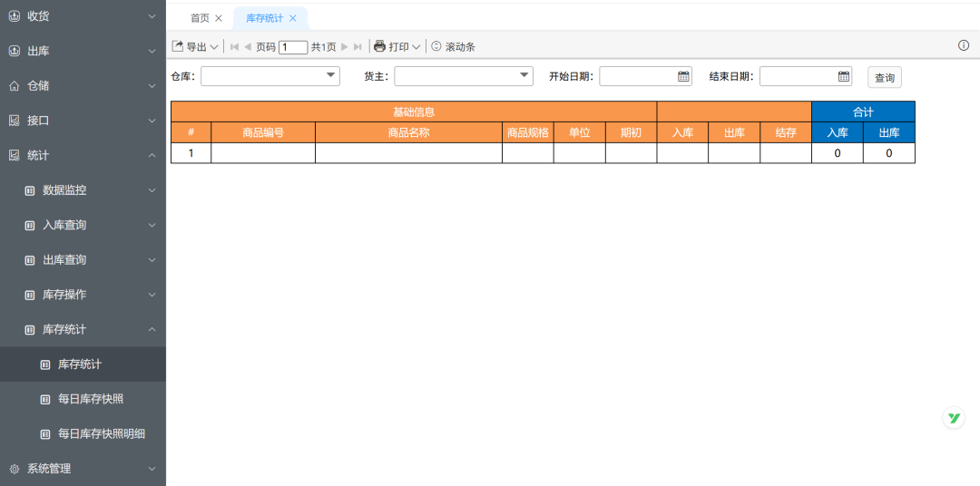Click the green floating assistant icon
Image resolution: width=980 pixels, height=486 pixels.
(x=954, y=418)
